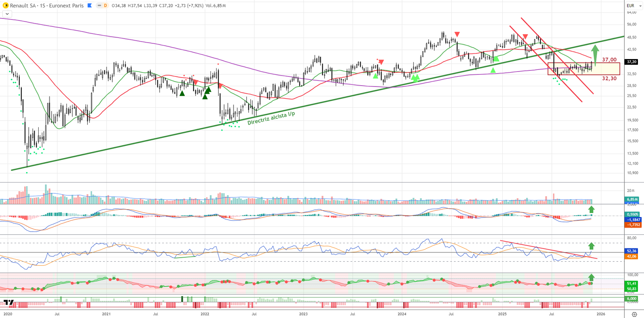Click the 6,85M volume value label
644x318 pixels.
[x=632, y=199]
